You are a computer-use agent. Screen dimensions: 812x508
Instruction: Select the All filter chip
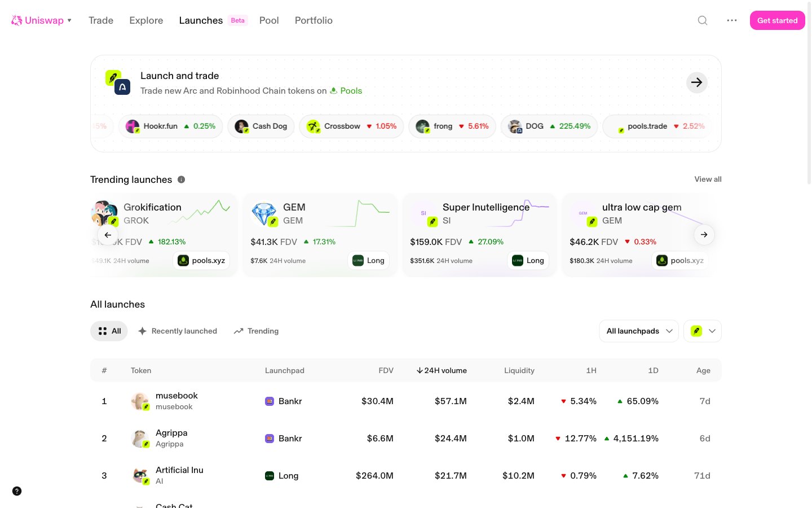tap(109, 331)
